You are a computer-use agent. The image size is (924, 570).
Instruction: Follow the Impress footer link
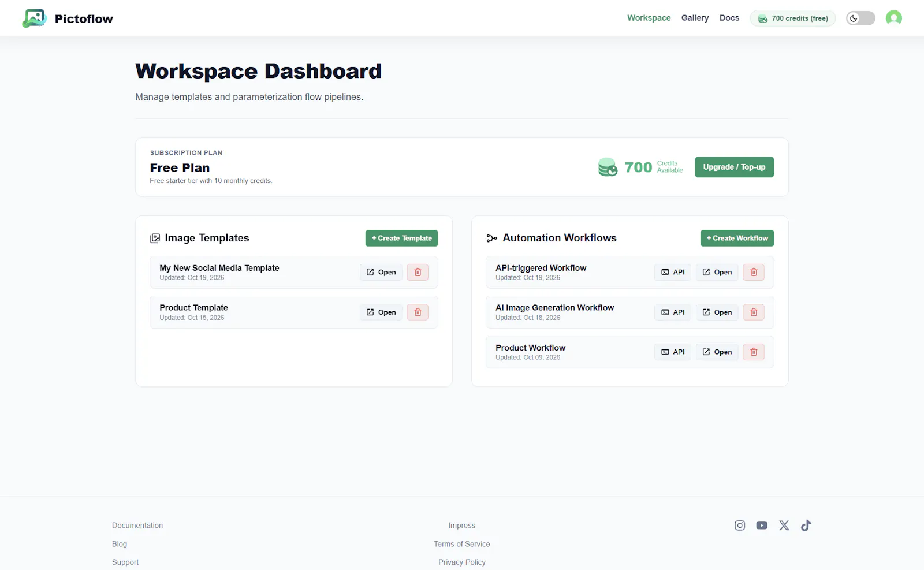point(462,526)
